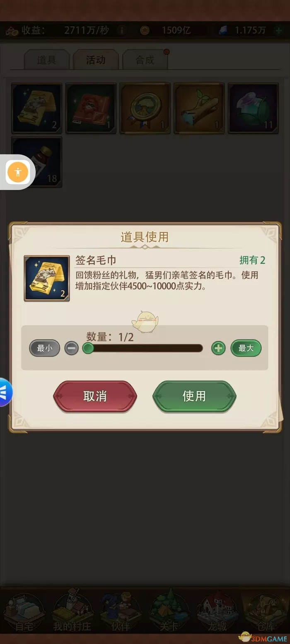290x644 pixels.
Task: Select the red towel inventory item
Action: 91,108
